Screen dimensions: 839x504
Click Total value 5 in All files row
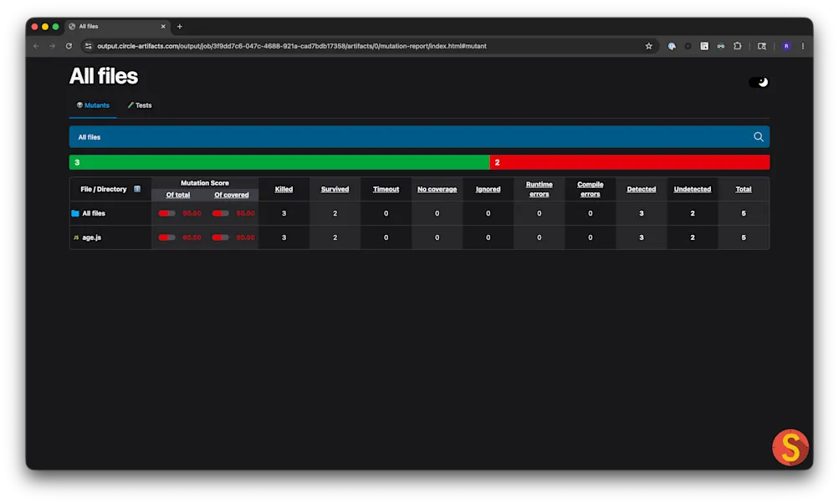(x=743, y=213)
